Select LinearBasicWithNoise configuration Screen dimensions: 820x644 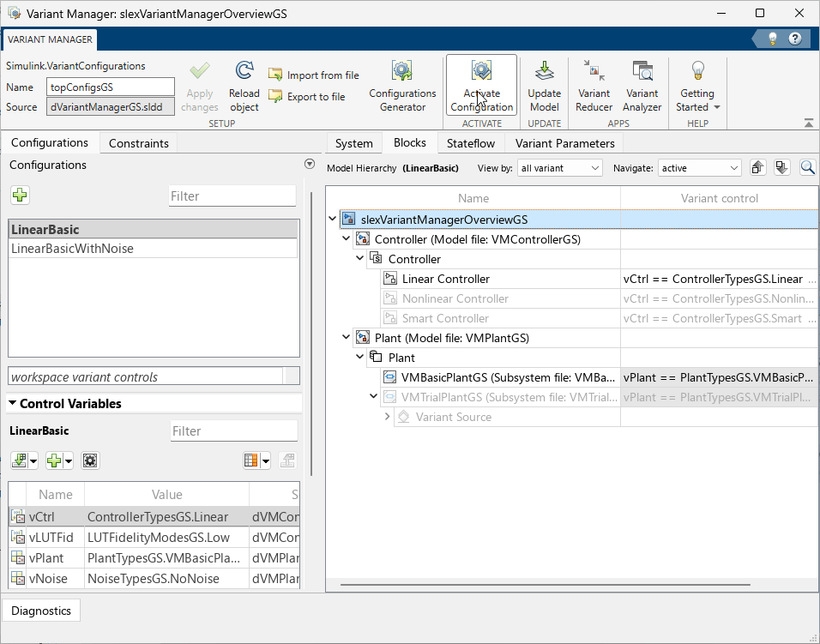click(154, 249)
